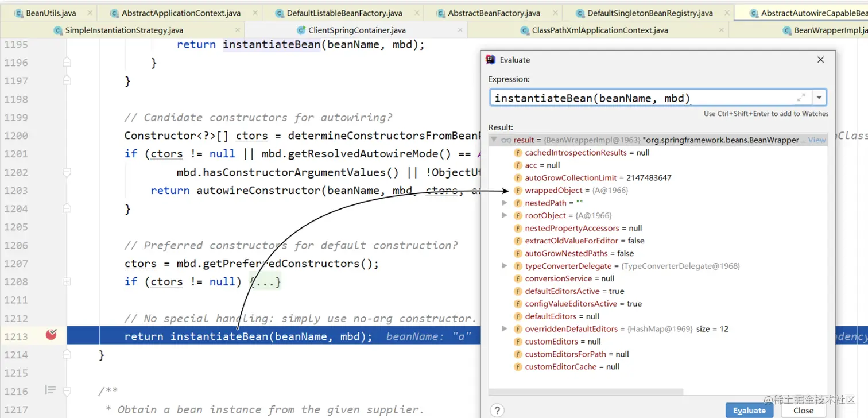The image size is (868, 418).
Task: Select the "autoGrowNestedPaths = false" row
Action: pos(658,254)
